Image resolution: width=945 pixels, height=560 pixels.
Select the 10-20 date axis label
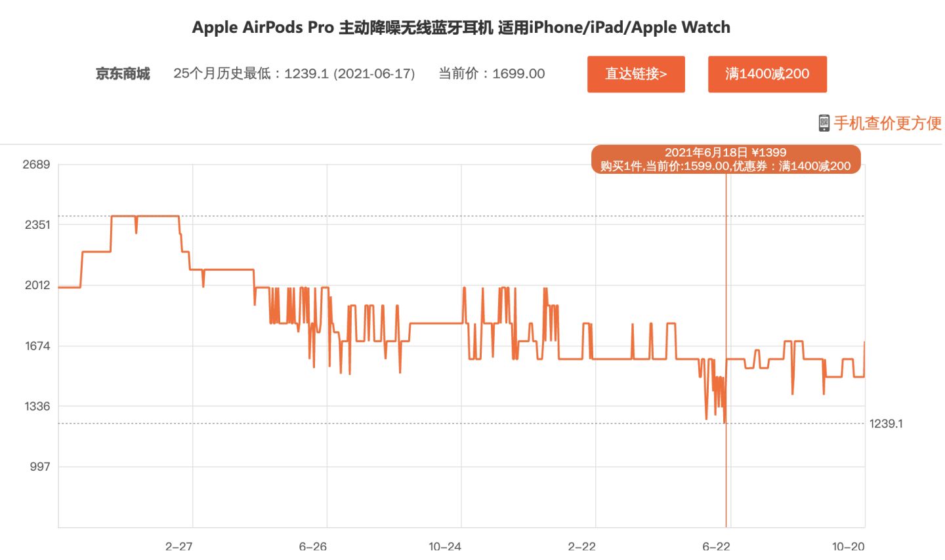coord(850,545)
